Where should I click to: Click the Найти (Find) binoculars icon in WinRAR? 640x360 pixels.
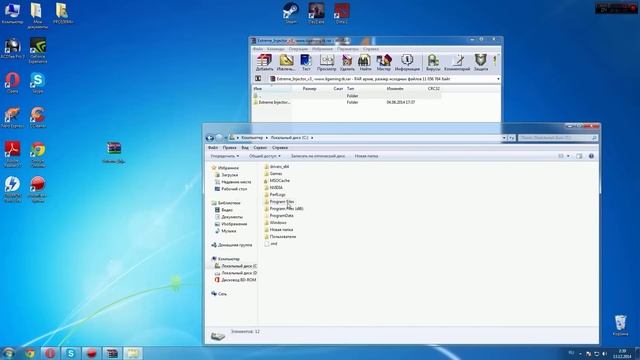pyautogui.click(x=364, y=62)
